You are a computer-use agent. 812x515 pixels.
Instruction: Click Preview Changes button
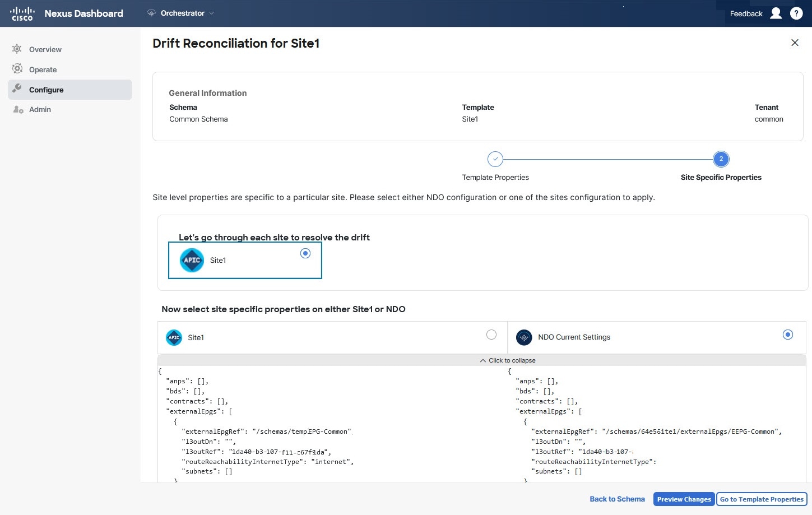pos(684,499)
